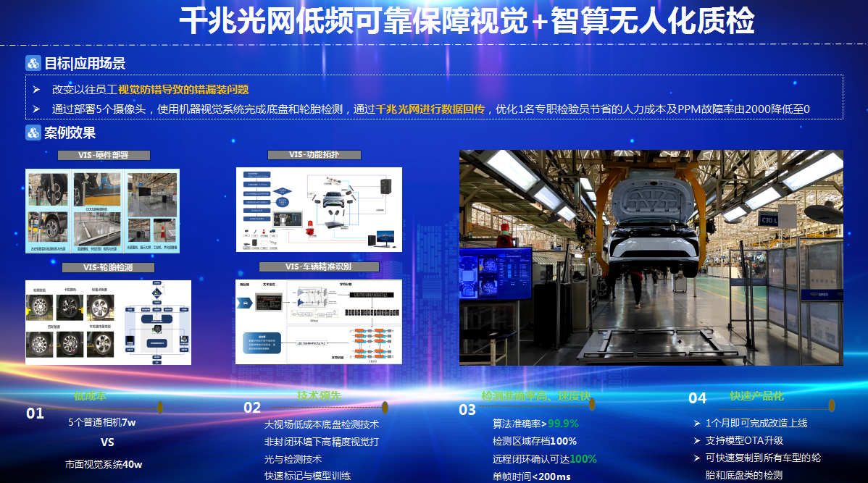The width and height of the screenshot is (868, 483).
Task: Click the line 检测区域存档100%
Action: tap(534, 442)
